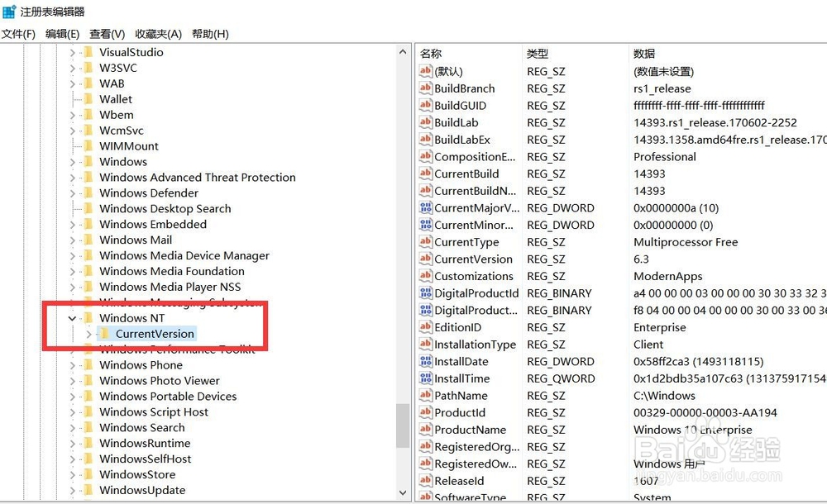Click the Customizations string value icon
This screenshot has height=504, width=827.
pyautogui.click(x=426, y=276)
